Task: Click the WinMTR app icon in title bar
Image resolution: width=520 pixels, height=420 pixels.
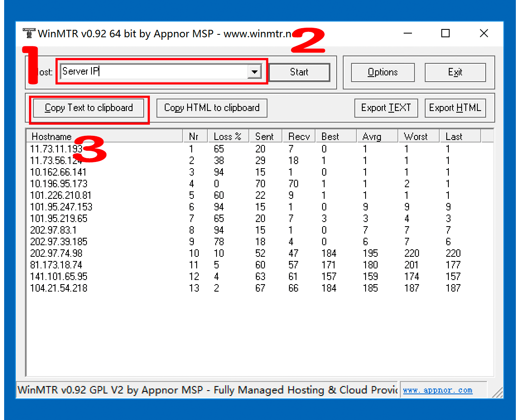Action: click(x=29, y=33)
